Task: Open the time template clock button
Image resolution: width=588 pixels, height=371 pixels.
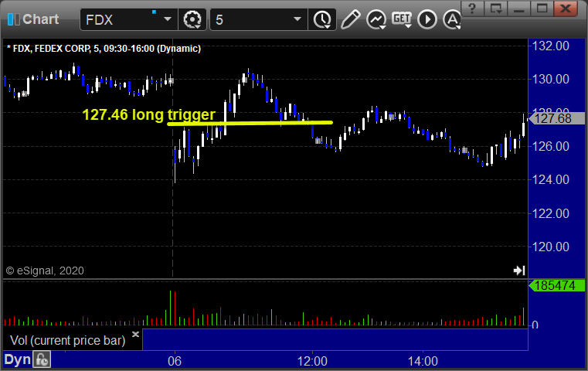Action: [x=322, y=19]
